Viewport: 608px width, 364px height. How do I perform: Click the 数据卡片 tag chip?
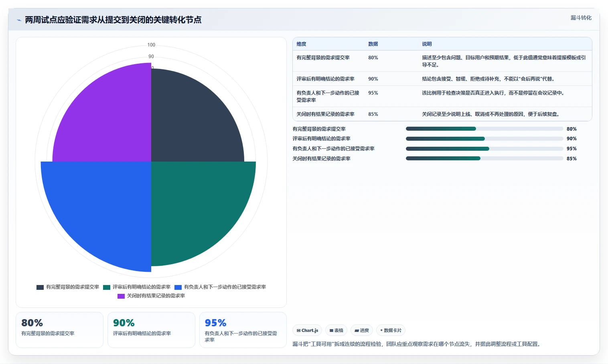coord(391,330)
